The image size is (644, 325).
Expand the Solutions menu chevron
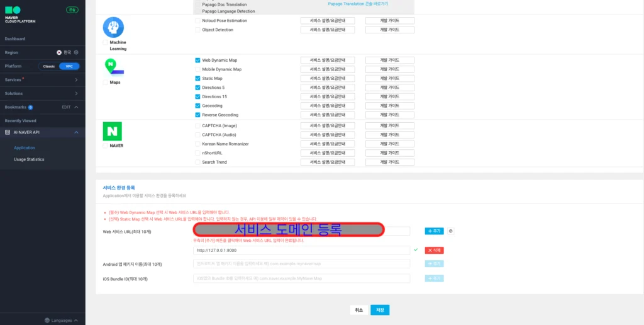click(76, 93)
